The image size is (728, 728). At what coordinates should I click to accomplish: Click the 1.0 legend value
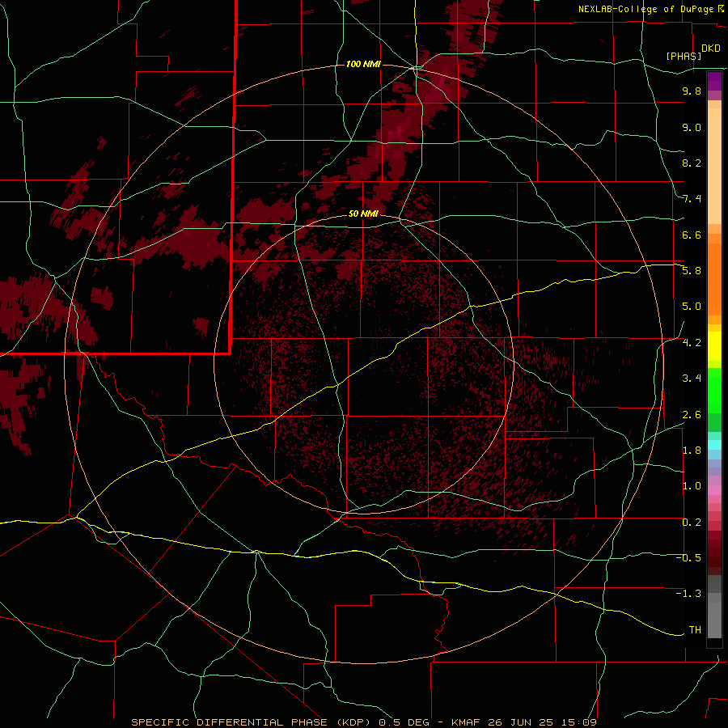coord(692,486)
